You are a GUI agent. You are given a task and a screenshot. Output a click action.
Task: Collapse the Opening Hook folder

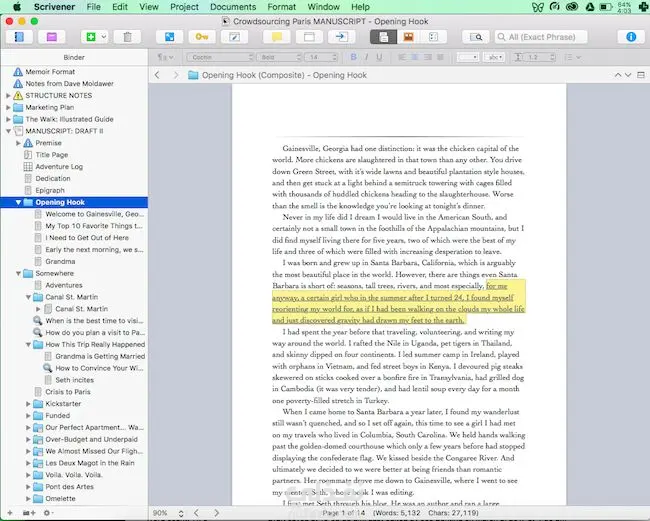click(20, 202)
